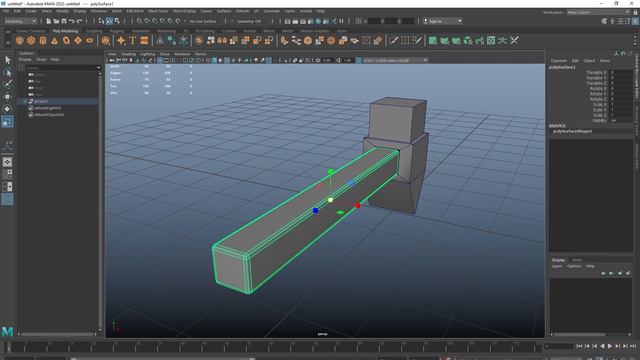Click the Outliner search field

(x=60, y=68)
